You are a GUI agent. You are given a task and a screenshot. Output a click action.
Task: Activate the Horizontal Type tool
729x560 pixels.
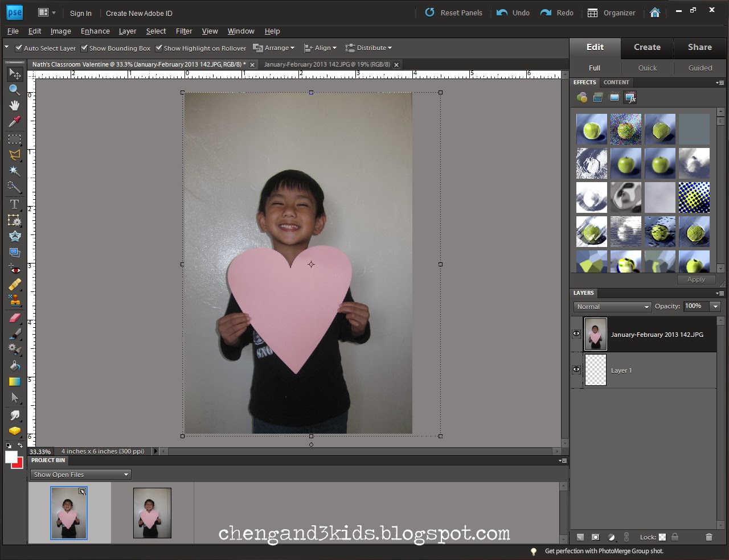click(x=14, y=204)
